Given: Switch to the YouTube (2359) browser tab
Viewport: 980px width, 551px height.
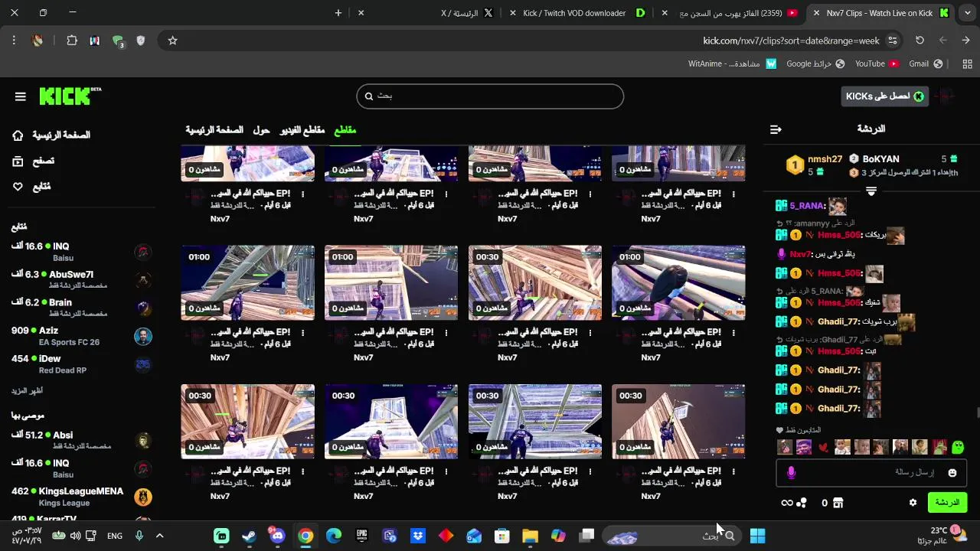Looking at the screenshot, I should 731,13.
